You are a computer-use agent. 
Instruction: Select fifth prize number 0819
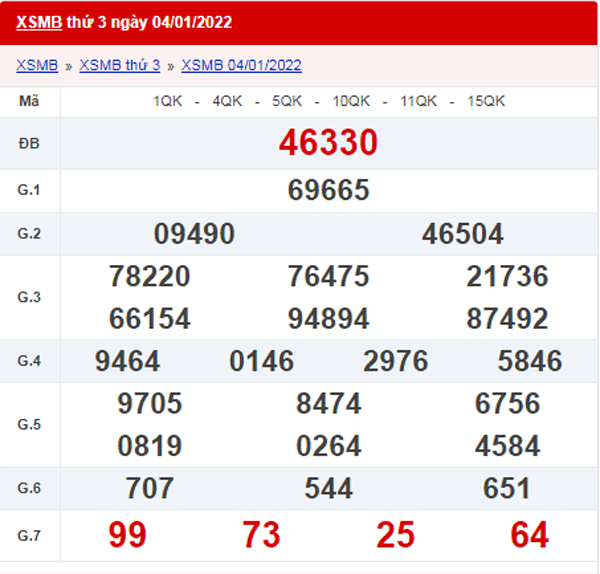click(x=149, y=445)
